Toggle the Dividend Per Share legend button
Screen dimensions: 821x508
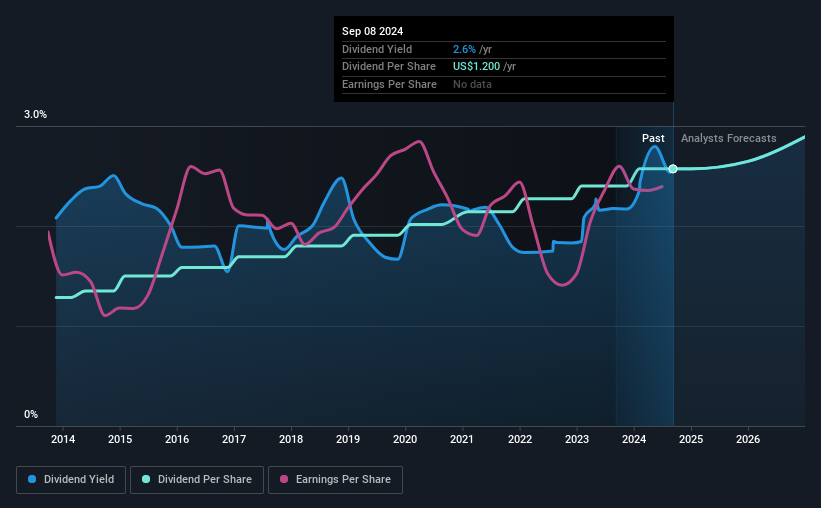coord(197,480)
